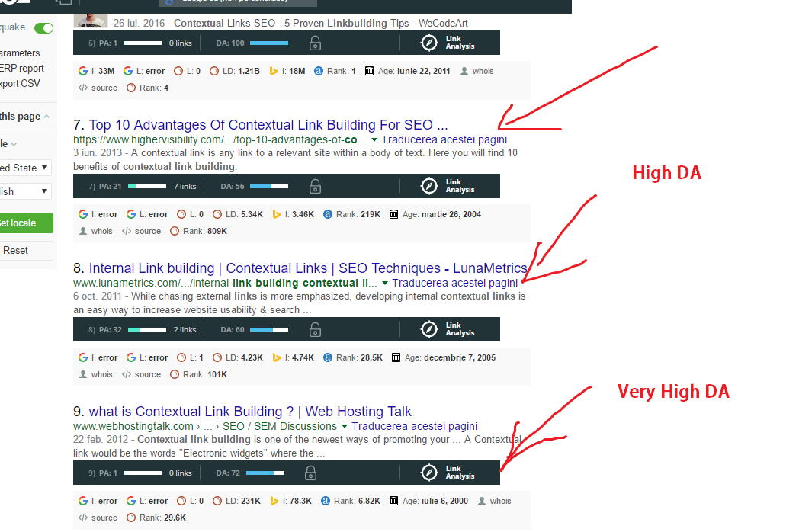Open source code icon under result 8
Screen dimensions: 799x532
[127, 374]
